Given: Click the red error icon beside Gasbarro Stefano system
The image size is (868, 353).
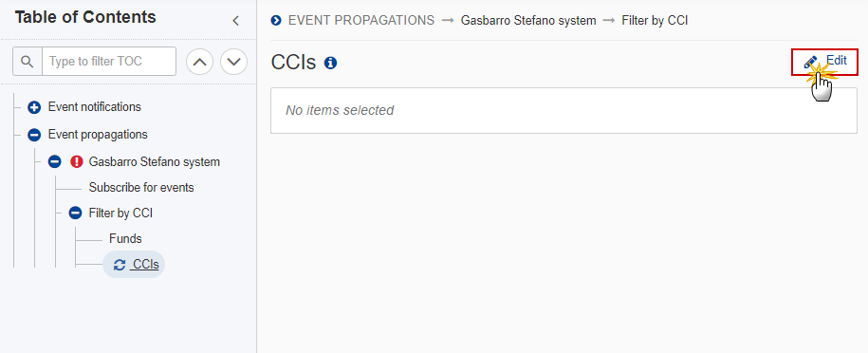Looking at the screenshot, I should pos(77,162).
